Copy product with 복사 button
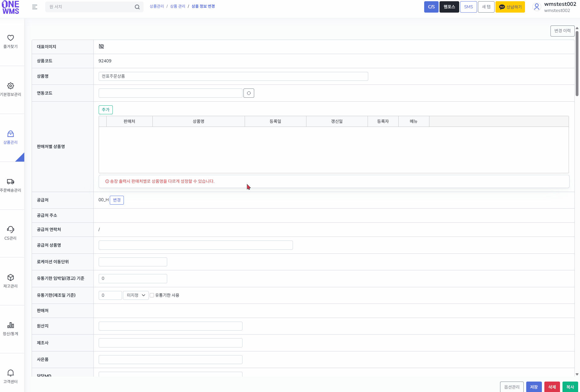Viewport: 580px width, 392px height. [570, 387]
